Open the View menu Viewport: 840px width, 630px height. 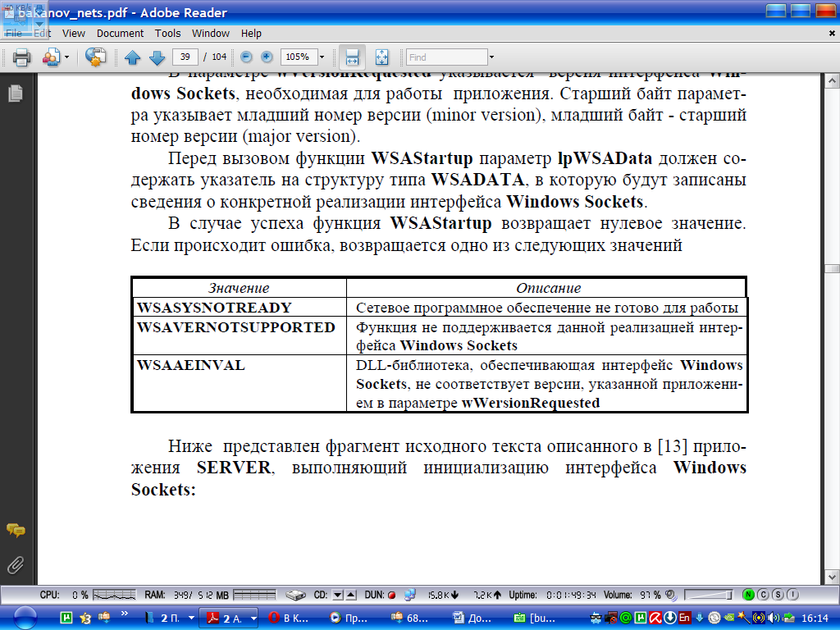point(73,33)
